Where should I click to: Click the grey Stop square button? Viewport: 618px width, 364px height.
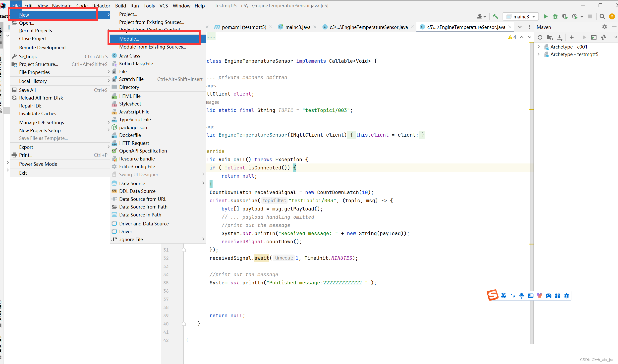(x=590, y=16)
